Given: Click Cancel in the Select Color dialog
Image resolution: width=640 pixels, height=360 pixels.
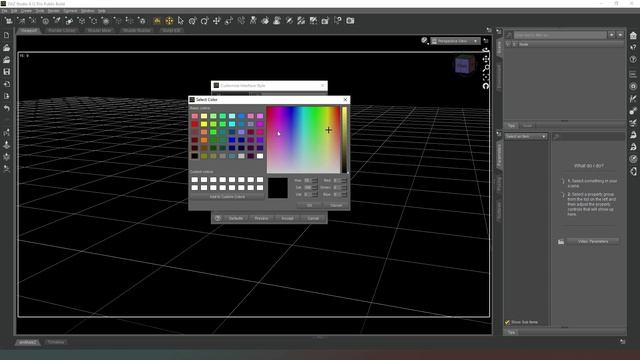Looking at the screenshot, I should [336, 205].
